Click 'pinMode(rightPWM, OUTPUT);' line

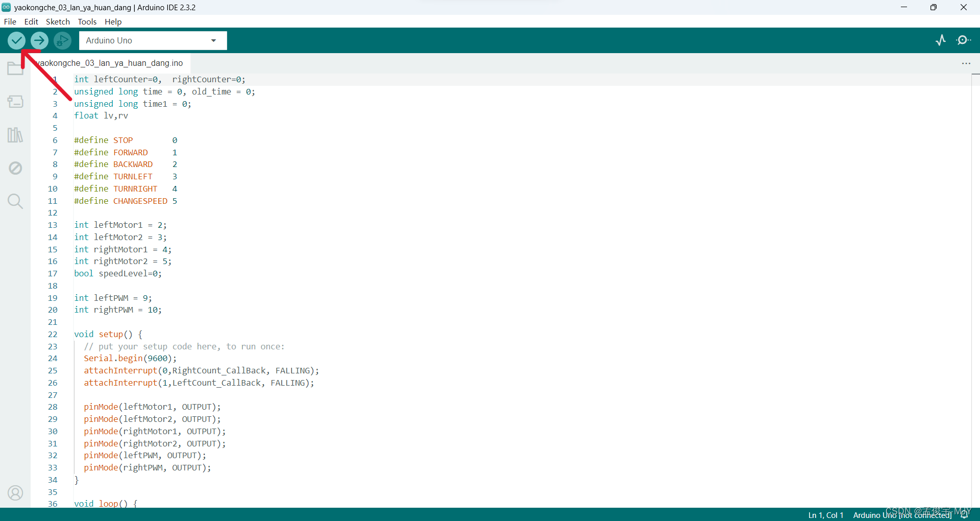(148, 468)
